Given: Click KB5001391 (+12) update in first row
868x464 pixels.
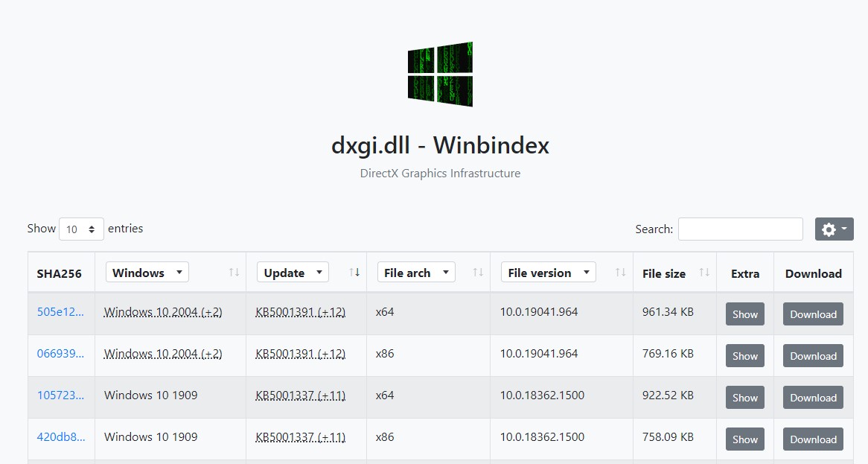Looking at the screenshot, I should (300, 312).
